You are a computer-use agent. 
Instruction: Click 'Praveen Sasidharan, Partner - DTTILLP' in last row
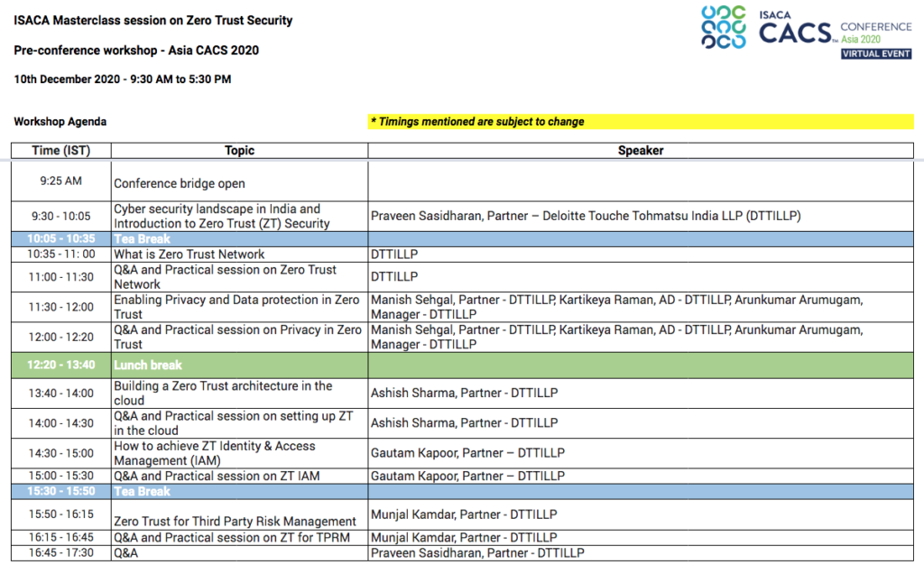641,552
